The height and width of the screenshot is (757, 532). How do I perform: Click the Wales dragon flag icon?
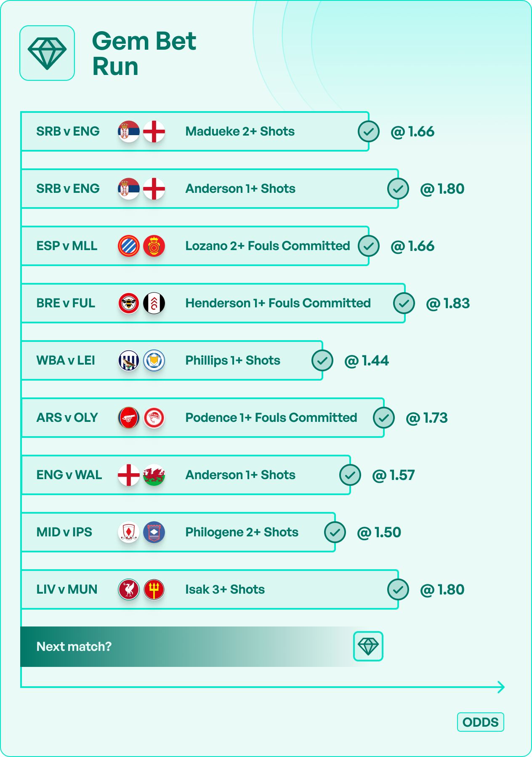154,475
